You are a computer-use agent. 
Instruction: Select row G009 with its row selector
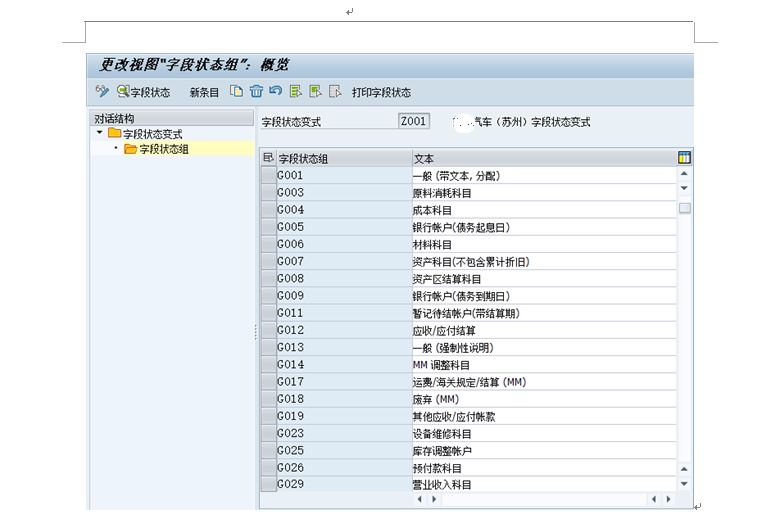click(x=269, y=296)
